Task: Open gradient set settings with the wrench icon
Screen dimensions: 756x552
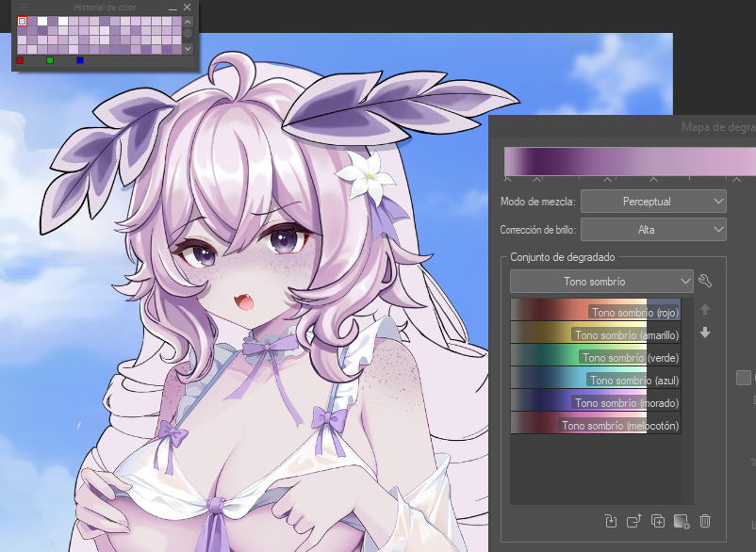Action: pos(705,281)
